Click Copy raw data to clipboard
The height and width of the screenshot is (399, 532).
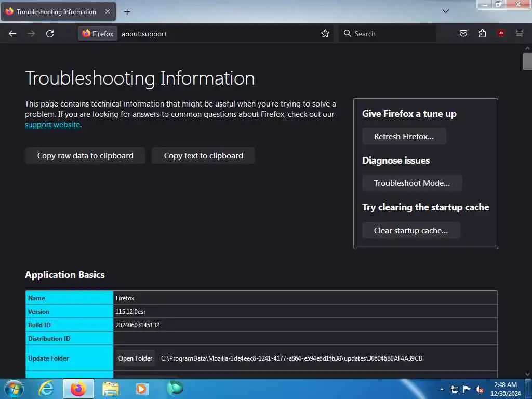coord(85,156)
